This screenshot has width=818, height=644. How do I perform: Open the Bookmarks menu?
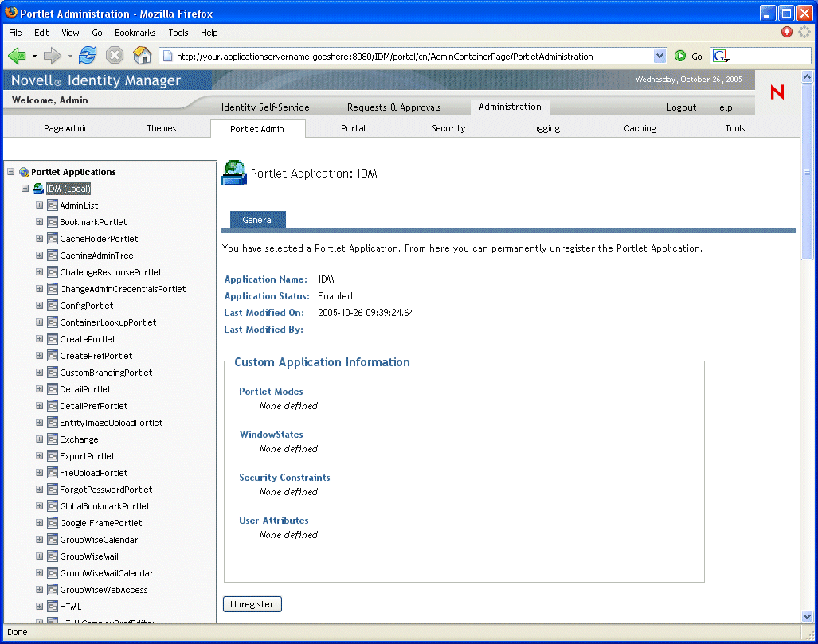point(135,33)
